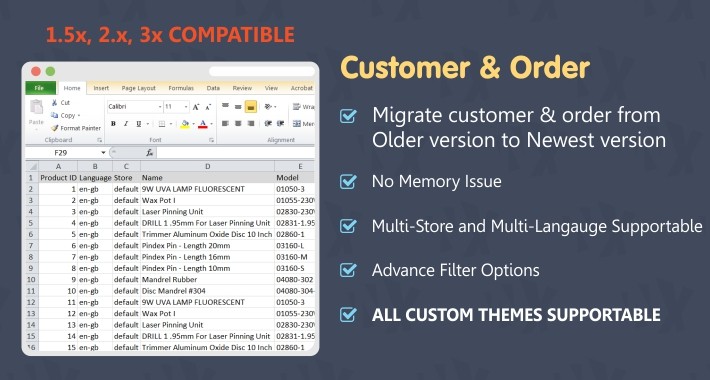Click the search field in the window title bar
Viewport: 710px width, 380px height.
[262, 72]
